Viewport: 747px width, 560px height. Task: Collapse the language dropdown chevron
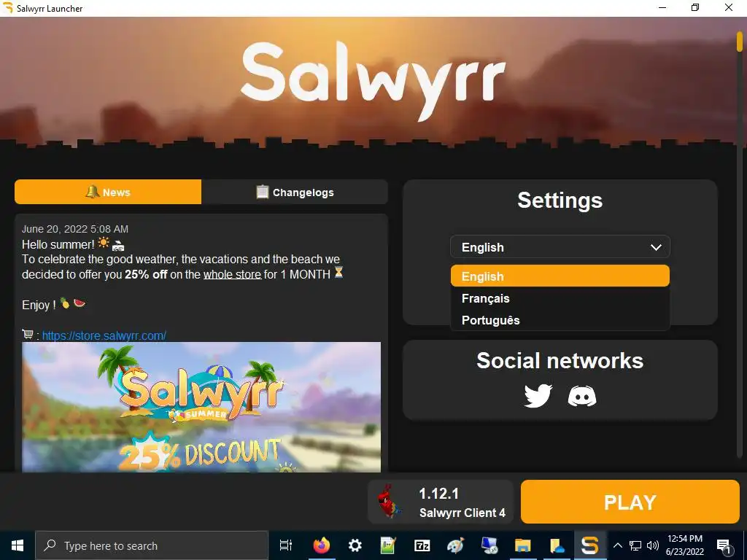point(656,247)
